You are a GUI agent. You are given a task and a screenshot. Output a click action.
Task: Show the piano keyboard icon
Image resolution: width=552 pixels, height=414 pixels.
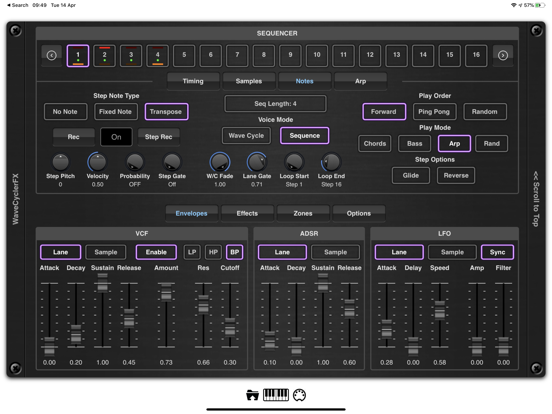[276, 395]
